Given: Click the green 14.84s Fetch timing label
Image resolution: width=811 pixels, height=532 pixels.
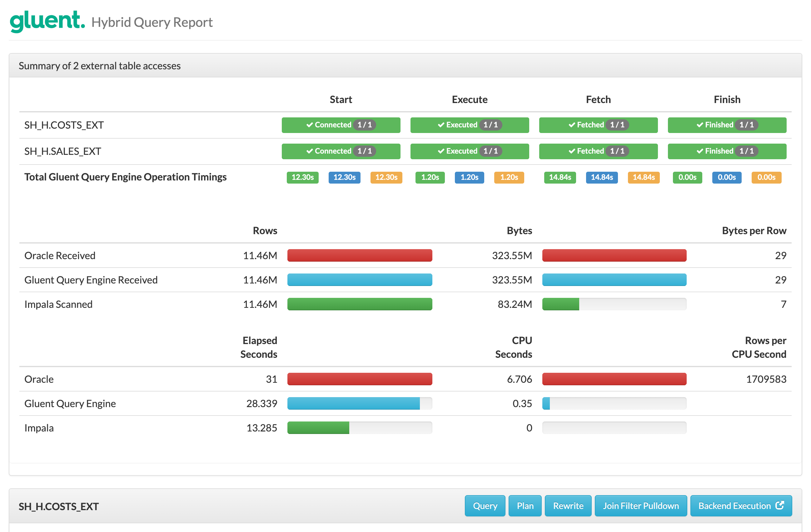Looking at the screenshot, I should click(560, 177).
